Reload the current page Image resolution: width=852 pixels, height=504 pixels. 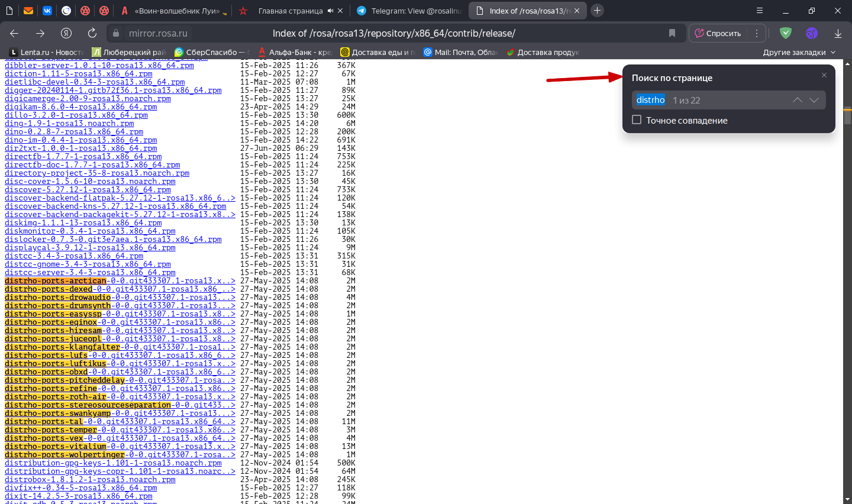(92, 33)
